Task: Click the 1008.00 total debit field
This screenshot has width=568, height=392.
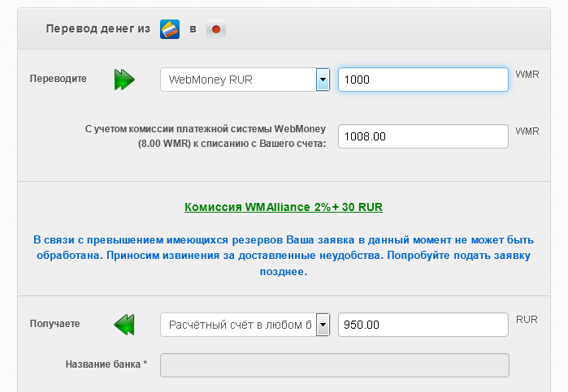Action: (423, 136)
